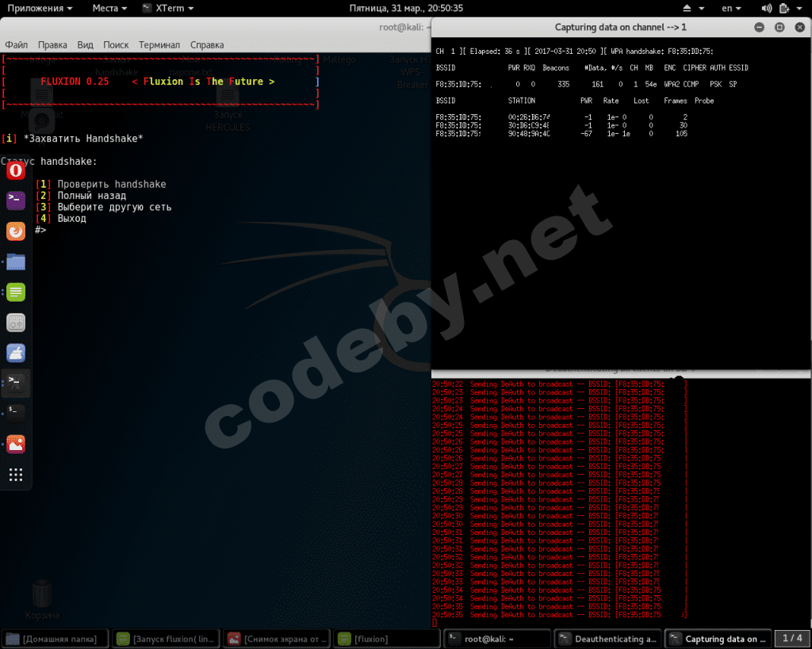Open the Правка menu
This screenshot has width=812, height=649.
52,45
